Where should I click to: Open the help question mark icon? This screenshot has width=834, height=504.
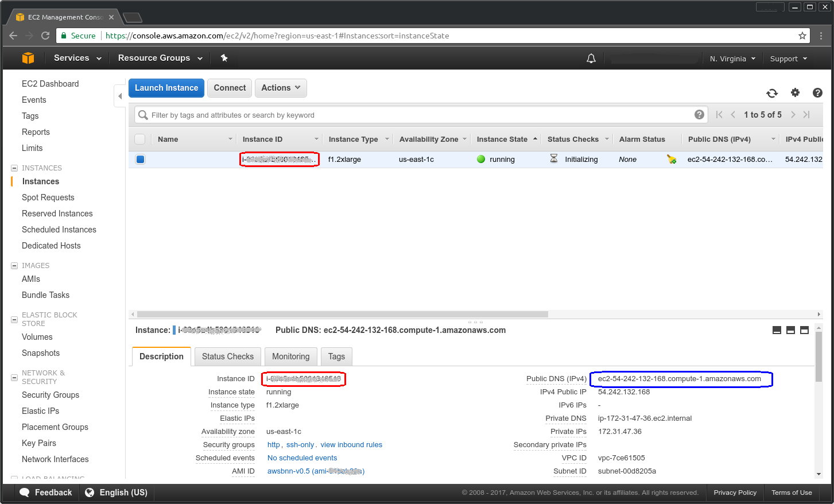pos(817,92)
